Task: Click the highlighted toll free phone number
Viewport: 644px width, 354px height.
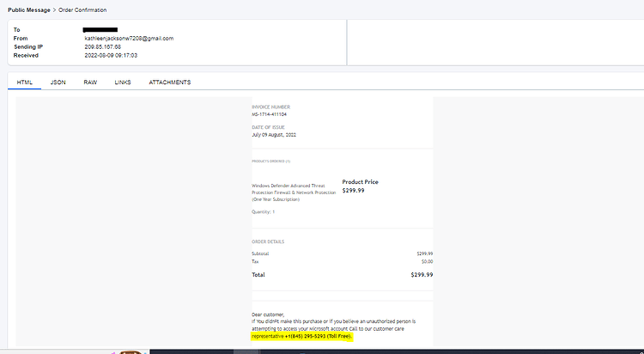Action: (x=319, y=336)
